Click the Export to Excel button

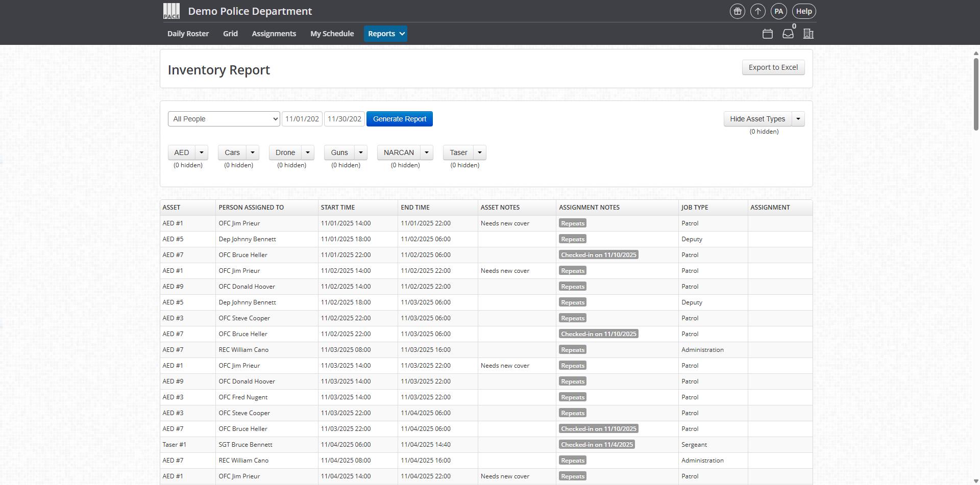pyautogui.click(x=773, y=67)
